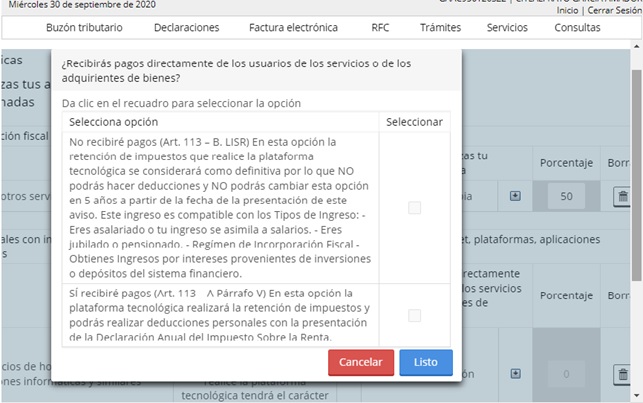Open the Servicios menu
Image resolution: width=643 pixels, height=403 pixels.
tap(507, 28)
